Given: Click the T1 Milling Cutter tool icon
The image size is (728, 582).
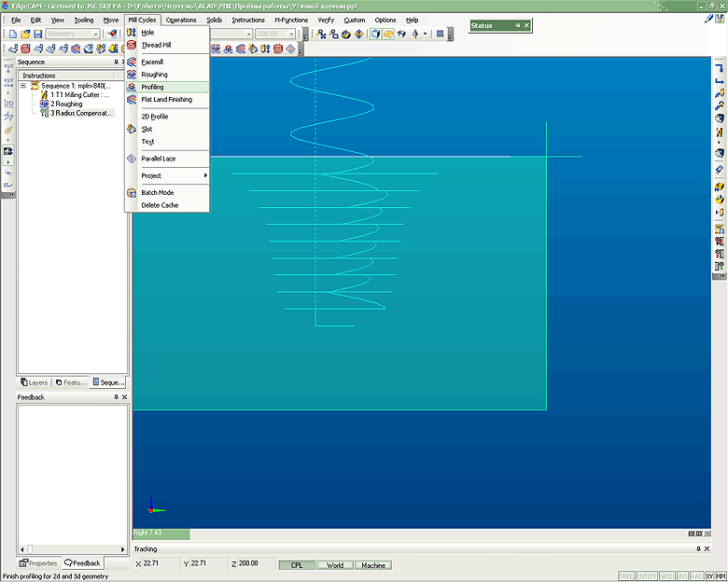Looking at the screenshot, I should tap(45, 95).
